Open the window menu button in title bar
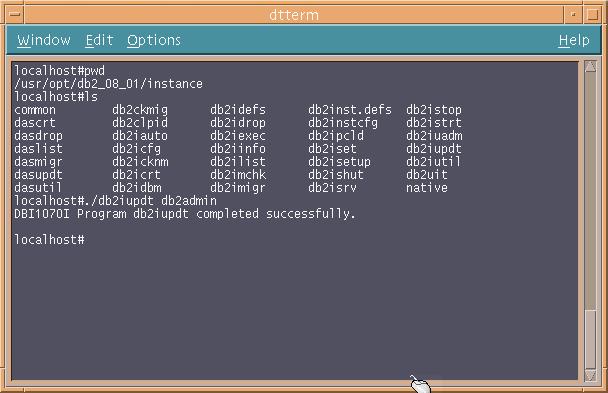Viewport: 608px width, 393px height. pos(15,15)
